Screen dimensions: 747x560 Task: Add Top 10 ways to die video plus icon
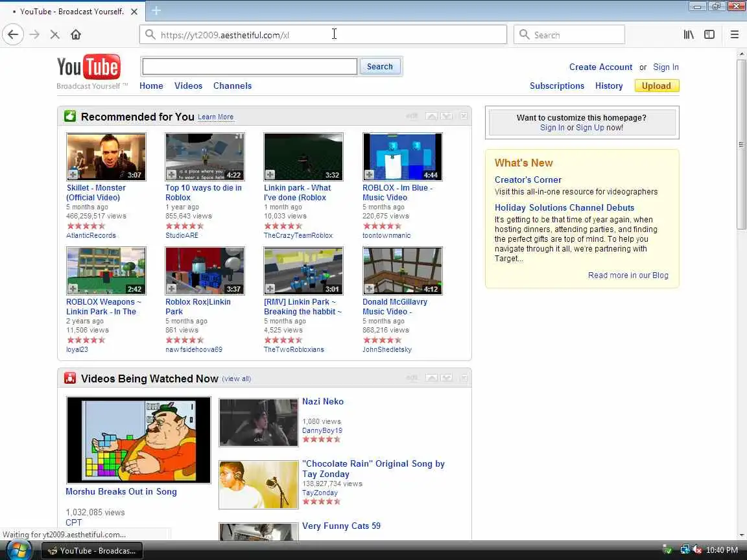pyautogui.click(x=172, y=175)
